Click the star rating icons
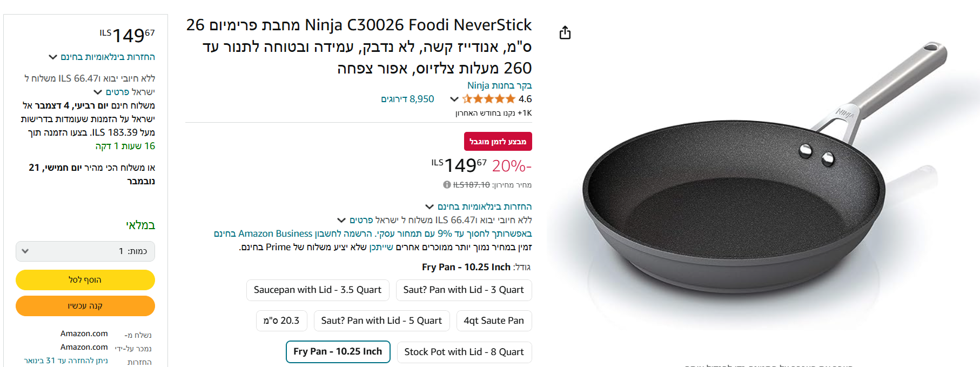The width and height of the screenshot is (980, 367). (489, 99)
